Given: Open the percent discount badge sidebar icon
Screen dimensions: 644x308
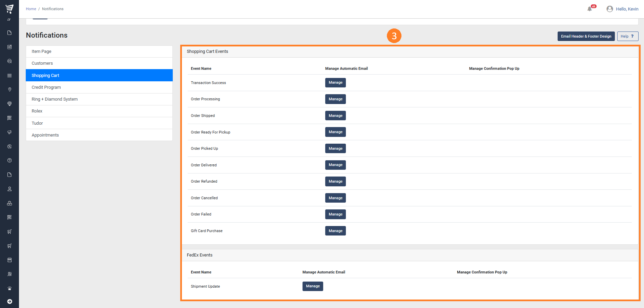Looking at the screenshot, I should (x=9, y=146).
